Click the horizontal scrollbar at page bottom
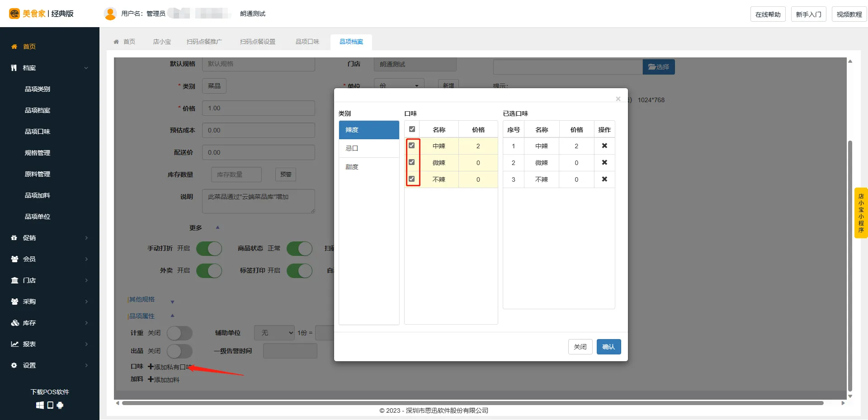This screenshot has height=420, width=868. pos(472,403)
